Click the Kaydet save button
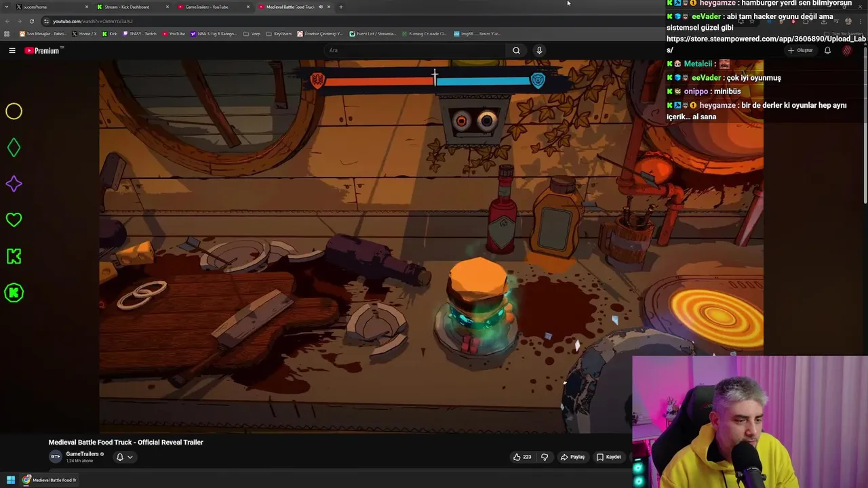 (609, 457)
